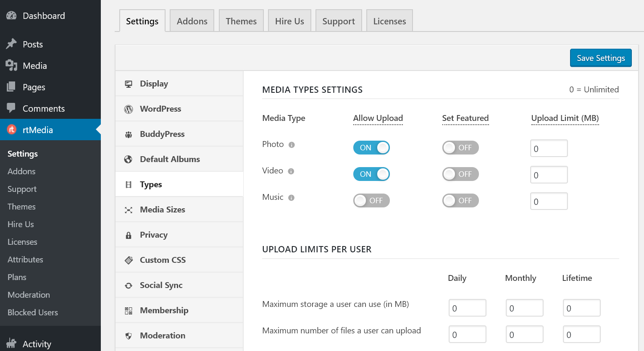Click the Display monitor icon
The height and width of the screenshot is (351, 644).
point(128,84)
